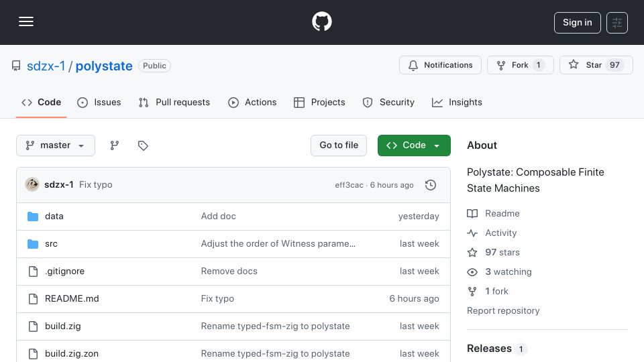
Task: View tags via tag icon
Action: (143, 145)
